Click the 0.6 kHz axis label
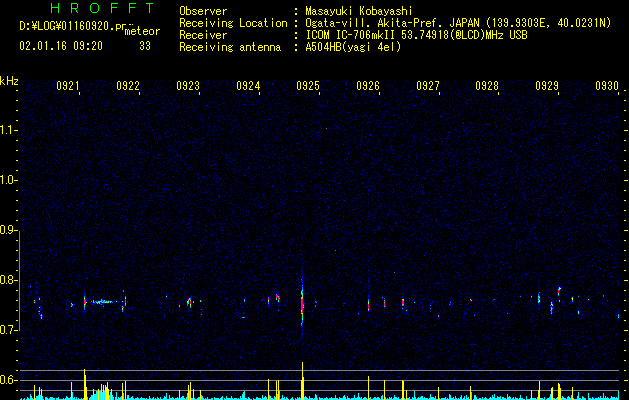This screenshot has height=400, width=629. tap(7, 380)
